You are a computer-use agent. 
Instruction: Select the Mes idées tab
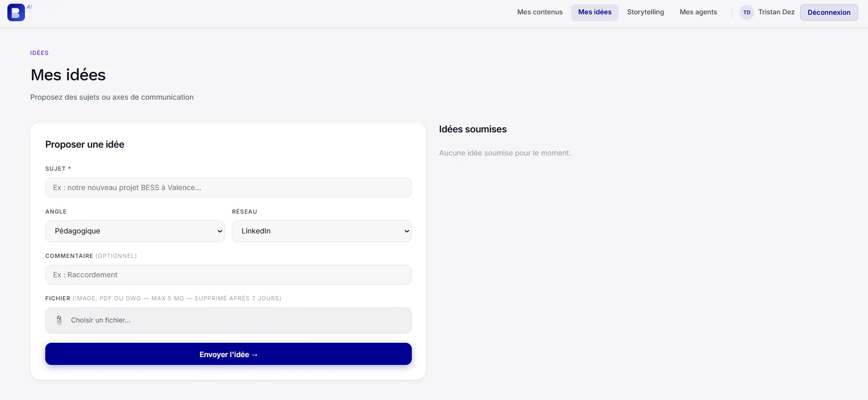595,12
